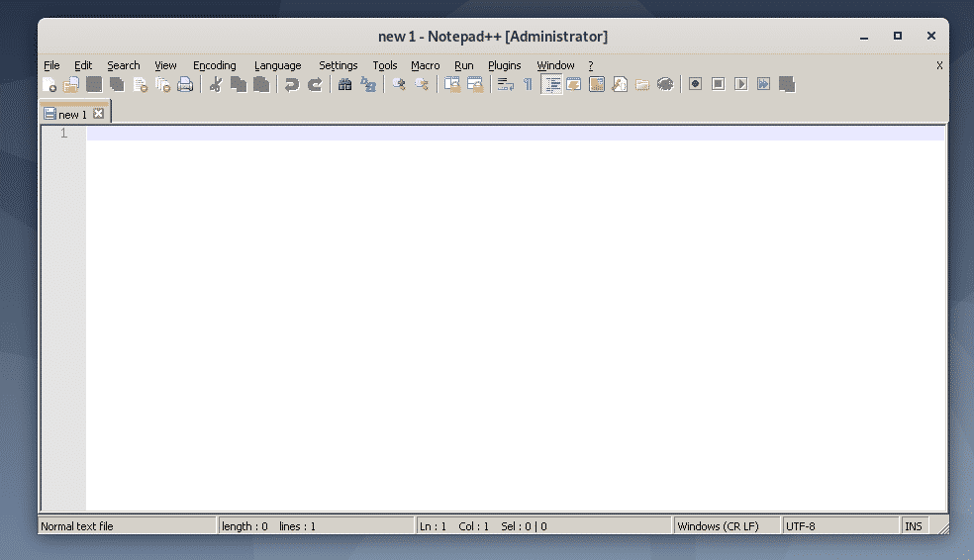
Task: Stop macro recording
Action: click(x=718, y=84)
